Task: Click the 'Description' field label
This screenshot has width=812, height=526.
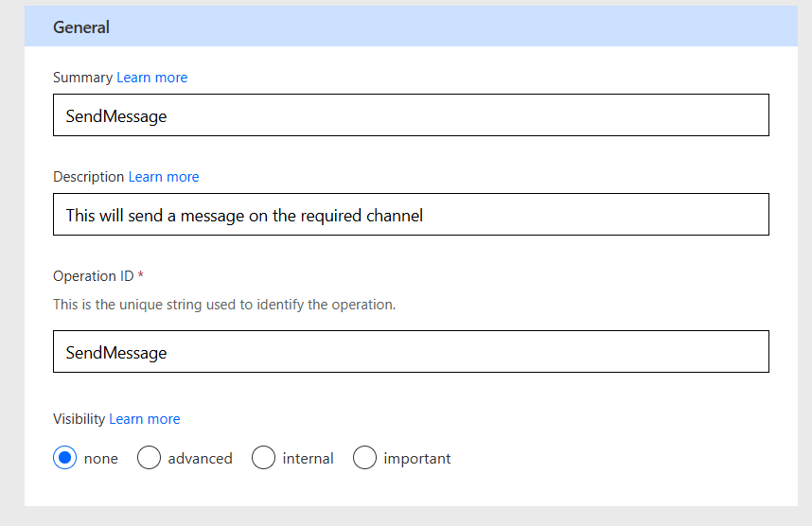Action: pos(88,177)
